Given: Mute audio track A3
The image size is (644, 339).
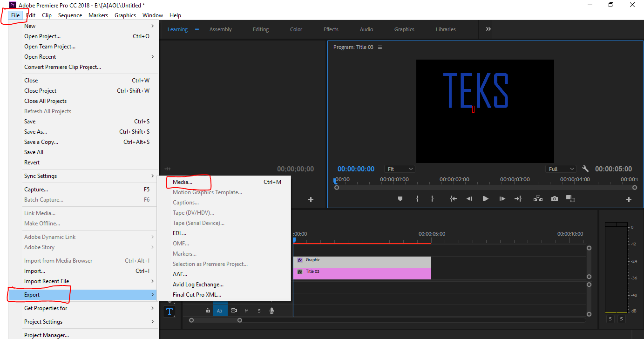Looking at the screenshot, I should tap(246, 311).
